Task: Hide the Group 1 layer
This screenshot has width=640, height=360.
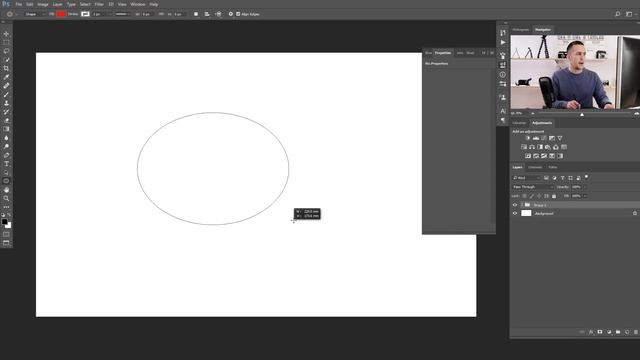Action: pyautogui.click(x=515, y=205)
